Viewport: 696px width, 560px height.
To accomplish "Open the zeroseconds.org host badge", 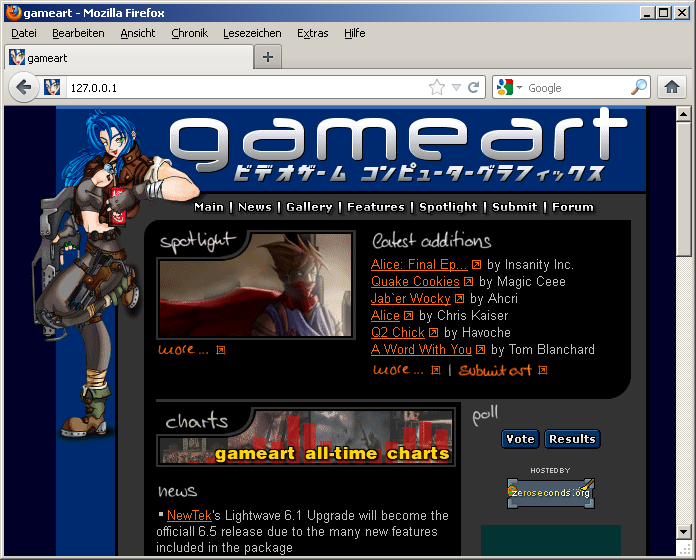I will point(550,493).
